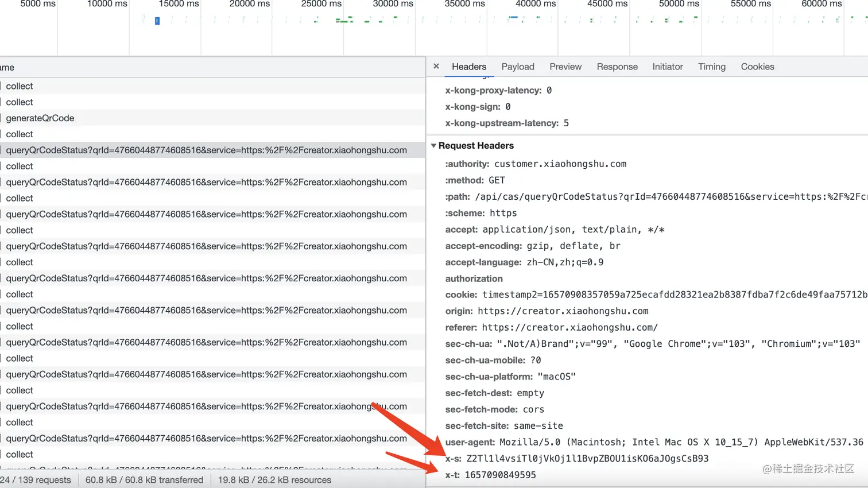Select the highlighted queryQrCodeStatus request row
The width and height of the screenshot is (868, 488).
click(x=212, y=150)
